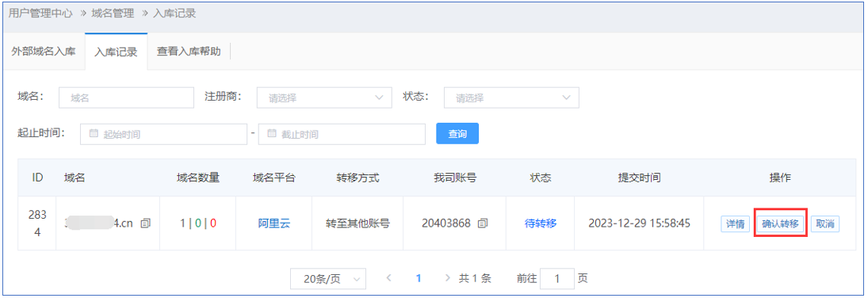
Task: Click the 阿里云 platform link
Action: click(274, 223)
